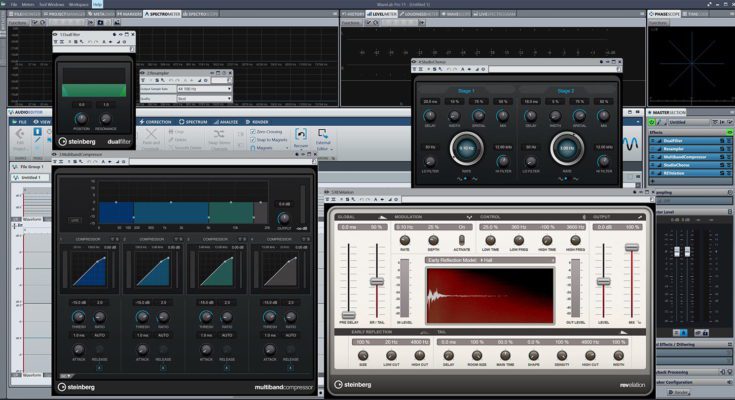Open the Help menu
Viewport: 735px width, 400px height.
(x=97, y=4)
